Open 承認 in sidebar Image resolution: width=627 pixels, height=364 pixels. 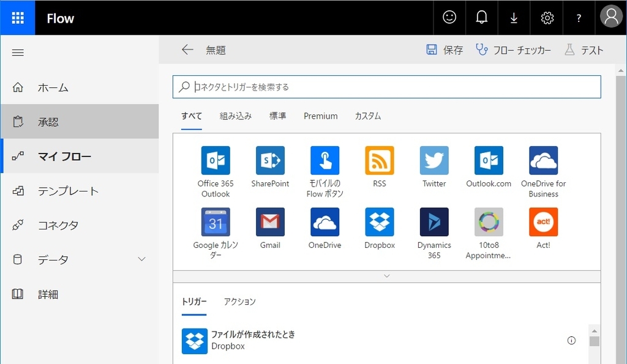click(80, 122)
